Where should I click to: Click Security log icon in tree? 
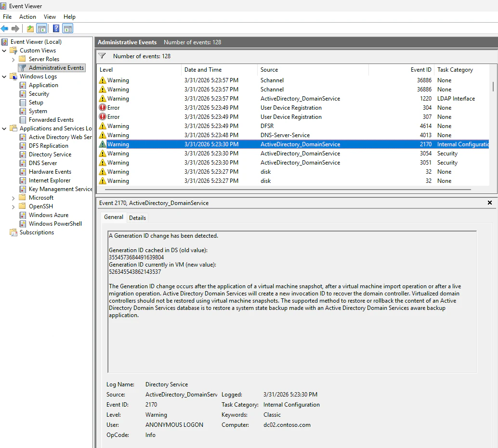pos(23,94)
